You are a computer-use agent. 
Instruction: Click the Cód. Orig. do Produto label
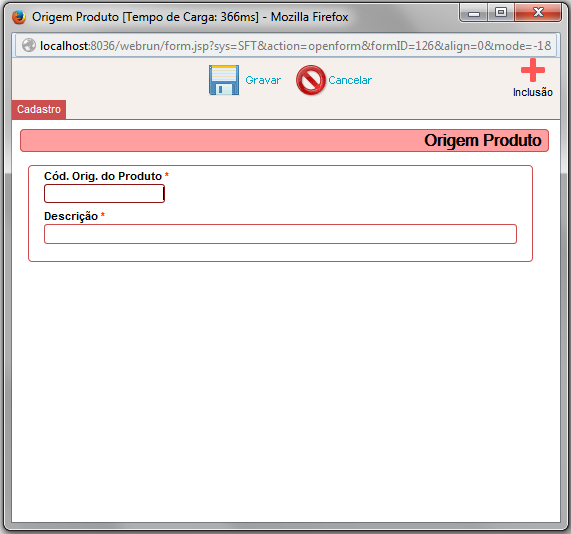[103, 176]
